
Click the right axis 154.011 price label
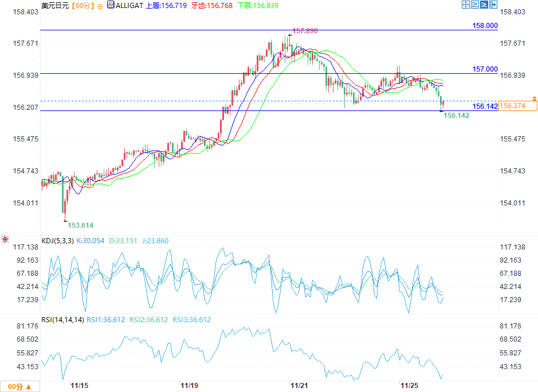512,203
